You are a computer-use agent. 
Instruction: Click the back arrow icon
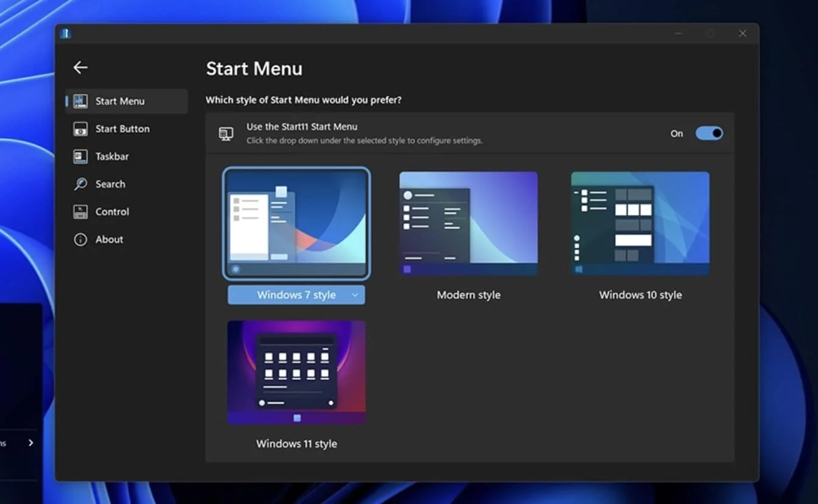(x=80, y=68)
